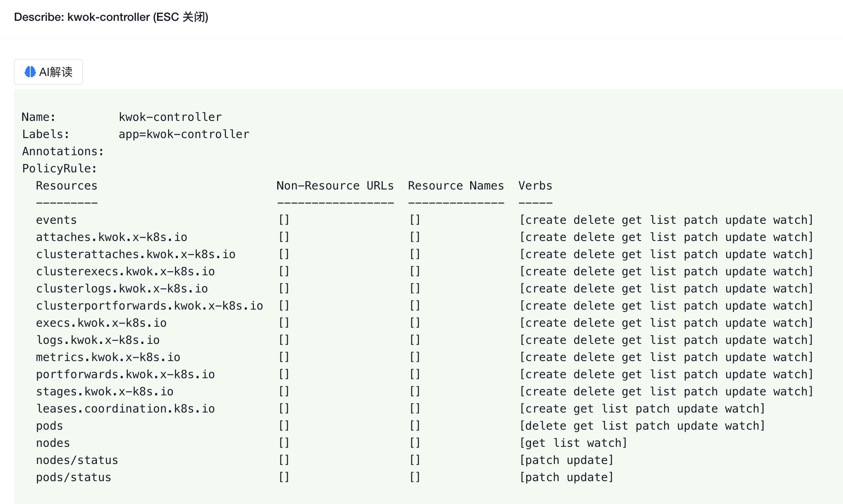Click Non-Resource URLs [] in events row
Image resolution: width=843 pixels, height=504 pixels.
[284, 220]
